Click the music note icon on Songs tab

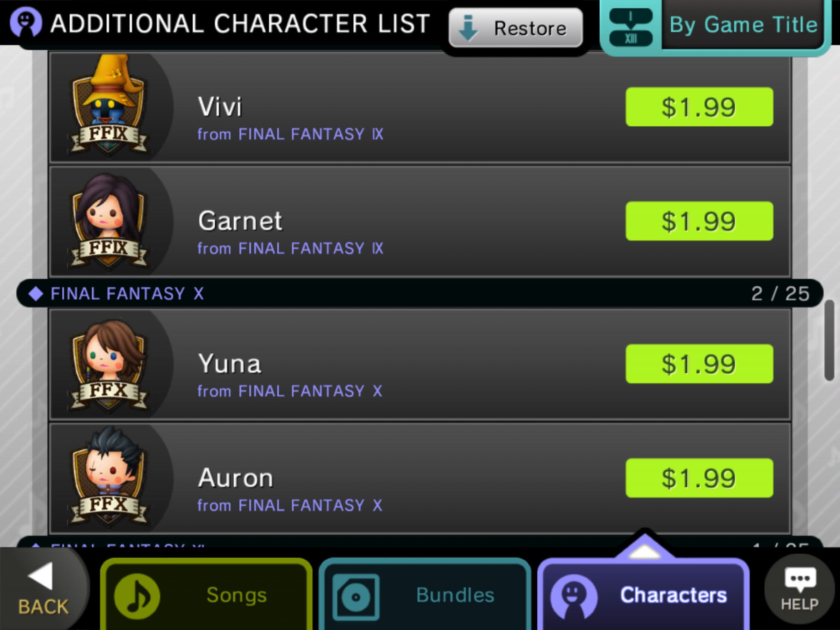pyautogui.click(x=137, y=596)
